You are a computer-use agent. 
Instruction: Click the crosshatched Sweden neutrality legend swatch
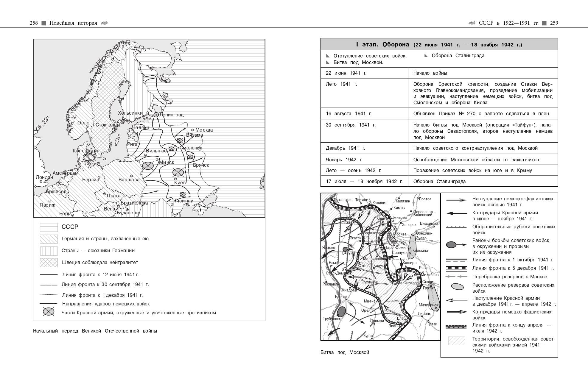(49, 263)
